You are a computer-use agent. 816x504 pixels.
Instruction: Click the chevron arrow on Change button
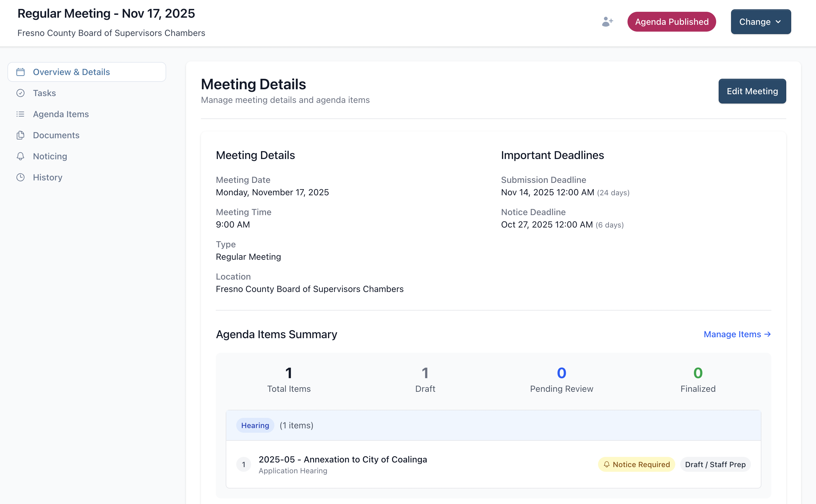[x=778, y=22]
